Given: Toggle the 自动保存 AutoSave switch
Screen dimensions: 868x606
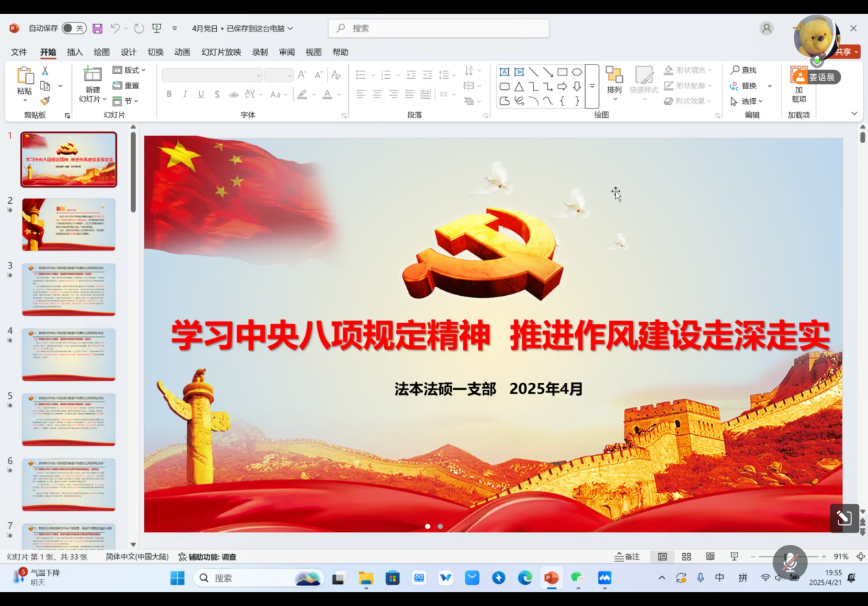Looking at the screenshot, I should pos(73,28).
